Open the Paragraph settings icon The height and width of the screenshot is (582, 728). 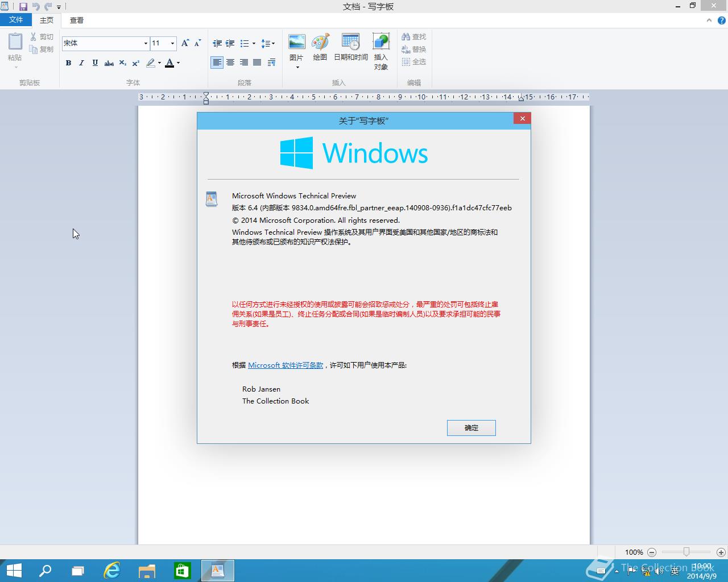[x=271, y=63]
